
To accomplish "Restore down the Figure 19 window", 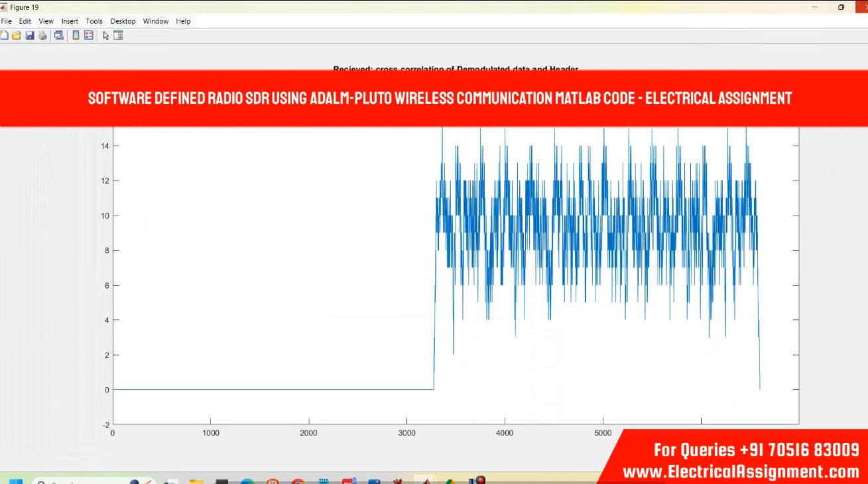I will 841,7.
